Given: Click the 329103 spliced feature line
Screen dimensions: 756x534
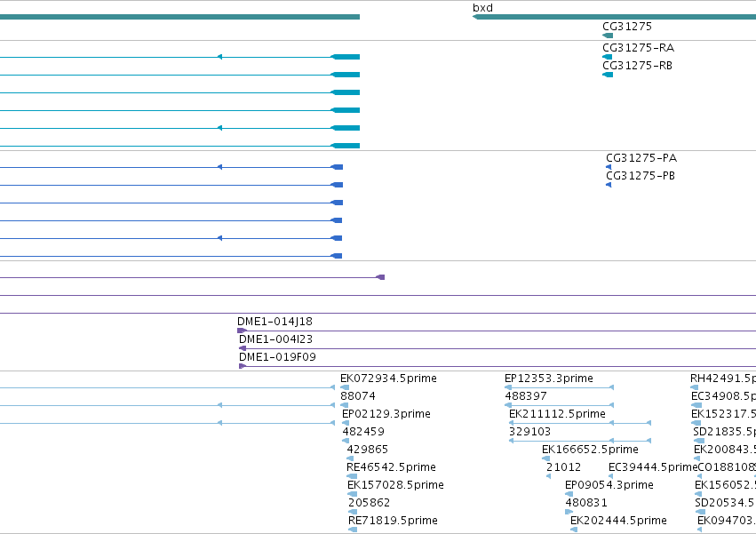Looking at the screenshot, I should pos(580,441).
